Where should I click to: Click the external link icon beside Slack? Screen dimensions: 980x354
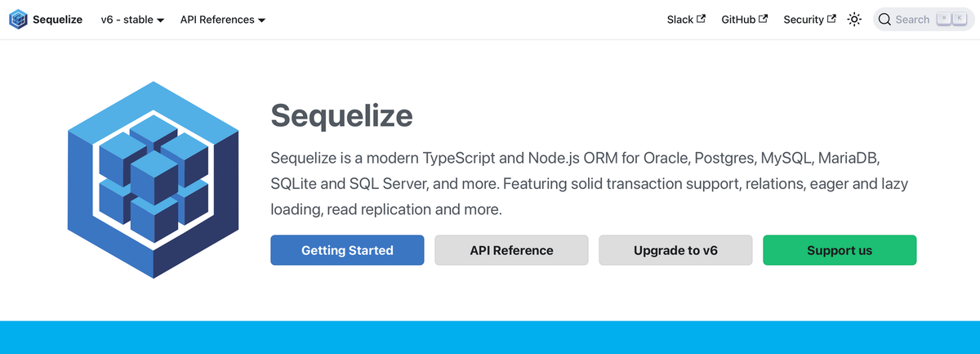701,19
